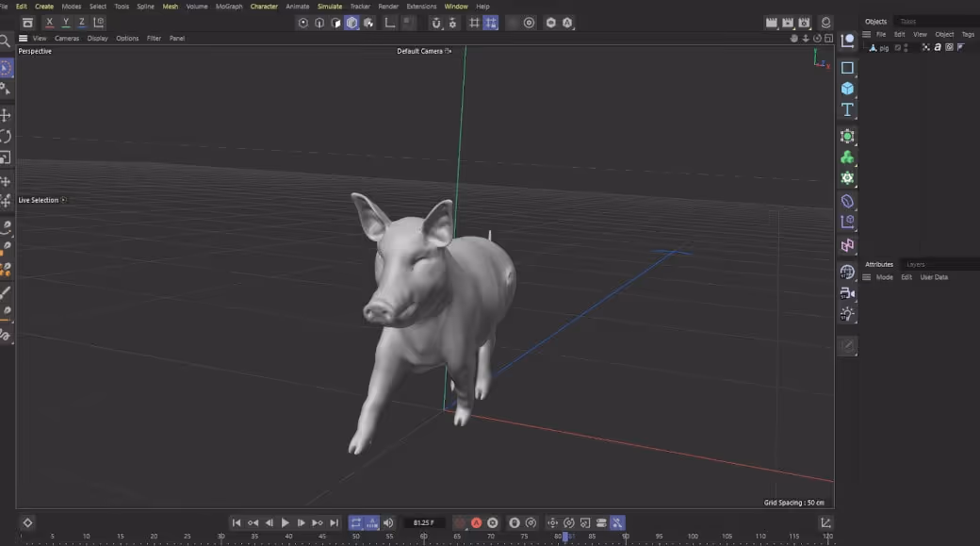Click the purple deformer icon
The width and height of the screenshot is (980, 546).
coord(847,201)
